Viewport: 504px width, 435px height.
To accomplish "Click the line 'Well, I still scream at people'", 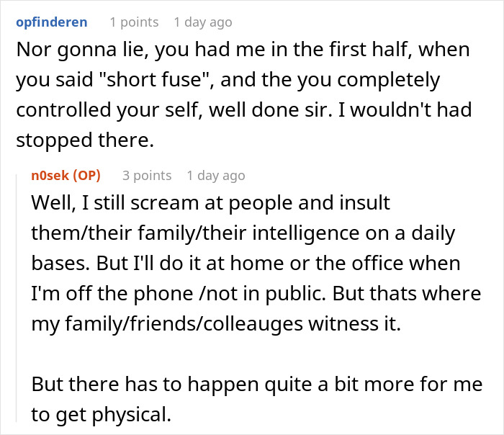I will [210, 203].
